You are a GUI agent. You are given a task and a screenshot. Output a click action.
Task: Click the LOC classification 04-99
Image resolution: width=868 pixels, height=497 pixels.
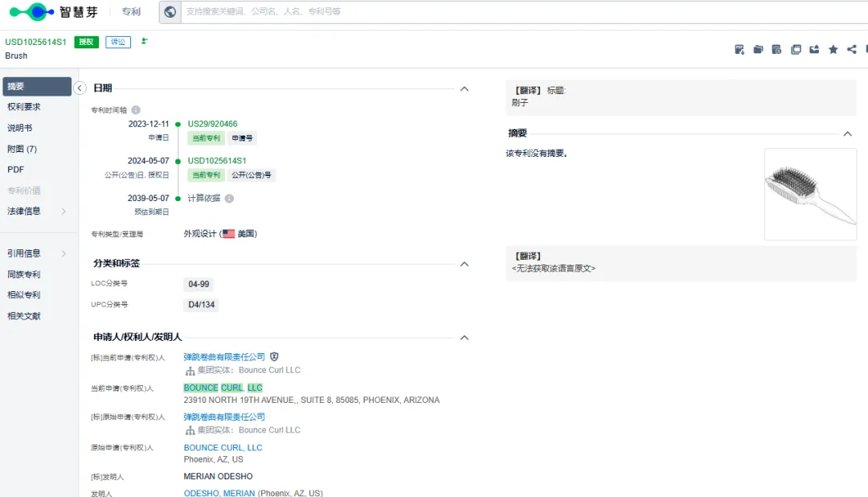pyautogui.click(x=199, y=284)
